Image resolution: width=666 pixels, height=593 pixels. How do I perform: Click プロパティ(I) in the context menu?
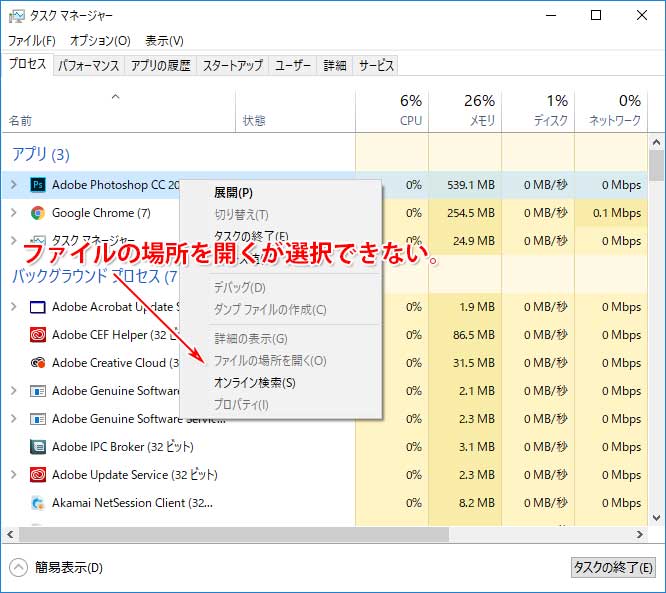coord(281,404)
